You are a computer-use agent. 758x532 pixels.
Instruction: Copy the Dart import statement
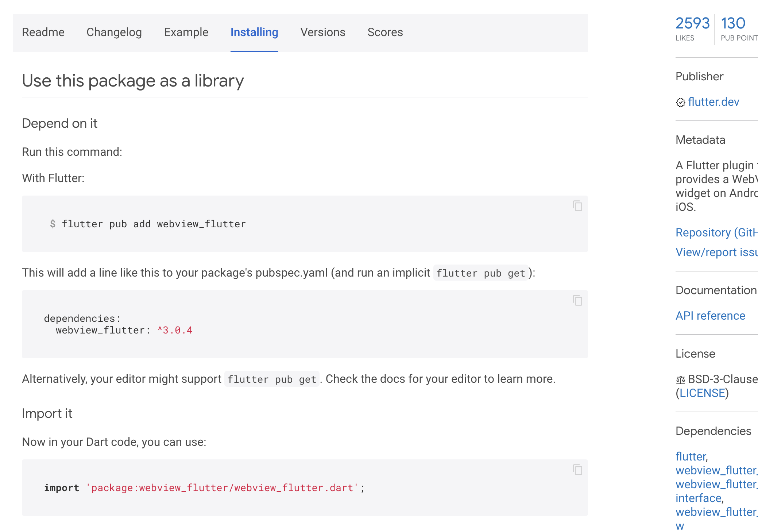click(577, 470)
